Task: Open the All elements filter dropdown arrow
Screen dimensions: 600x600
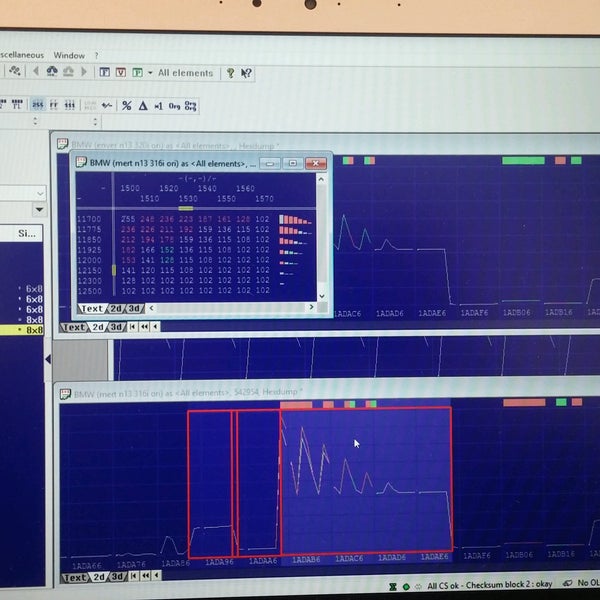Action: (x=150, y=73)
